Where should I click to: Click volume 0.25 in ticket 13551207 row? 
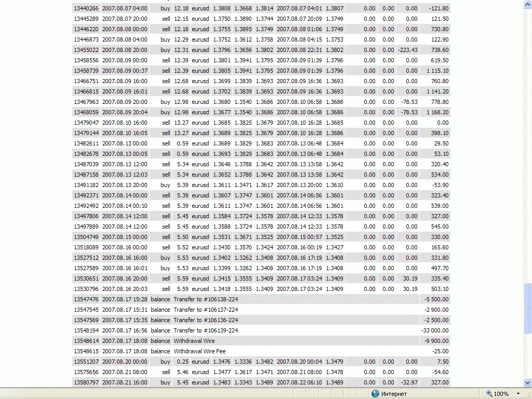pos(182,362)
